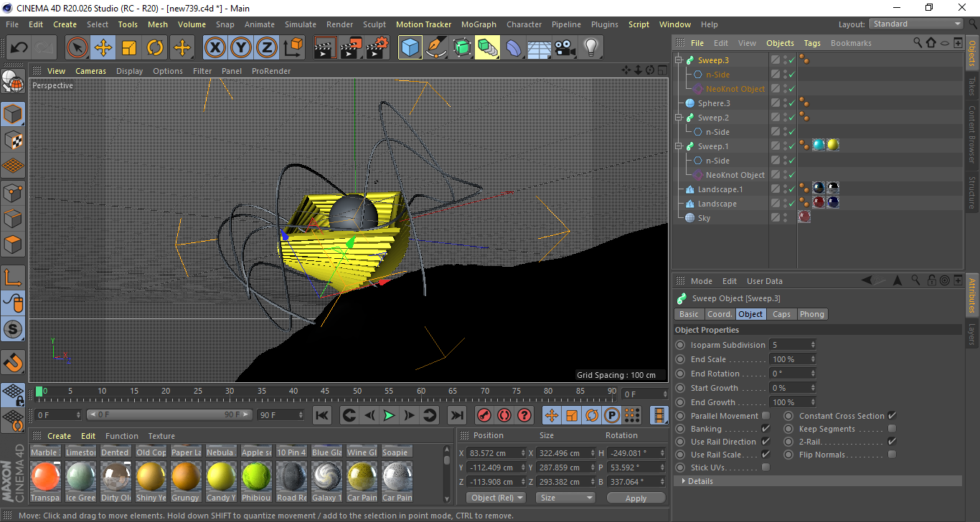Open Edit Render Settings clapperboard
Screen dimensions: 980x522
pyautogui.click(x=377, y=48)
